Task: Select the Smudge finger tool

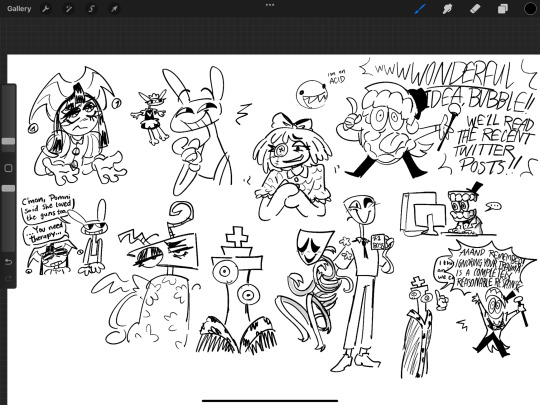Action: tap(447, 9)
